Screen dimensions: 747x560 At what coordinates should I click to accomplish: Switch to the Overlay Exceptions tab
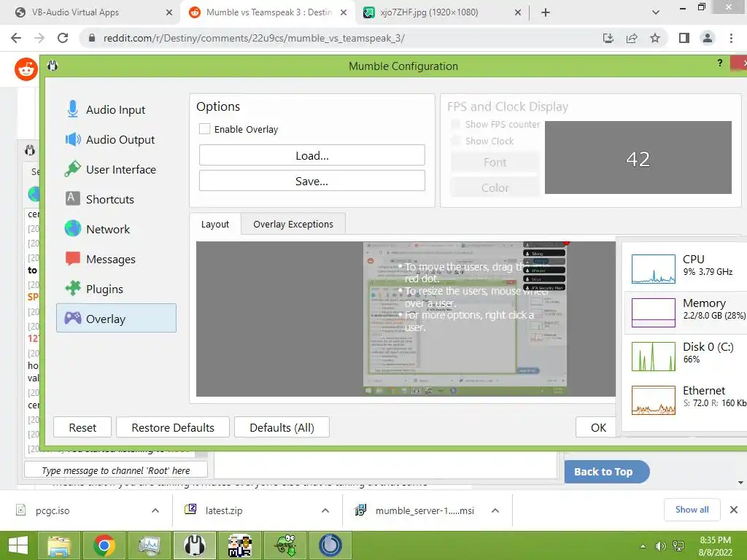[x=293, y=225]
